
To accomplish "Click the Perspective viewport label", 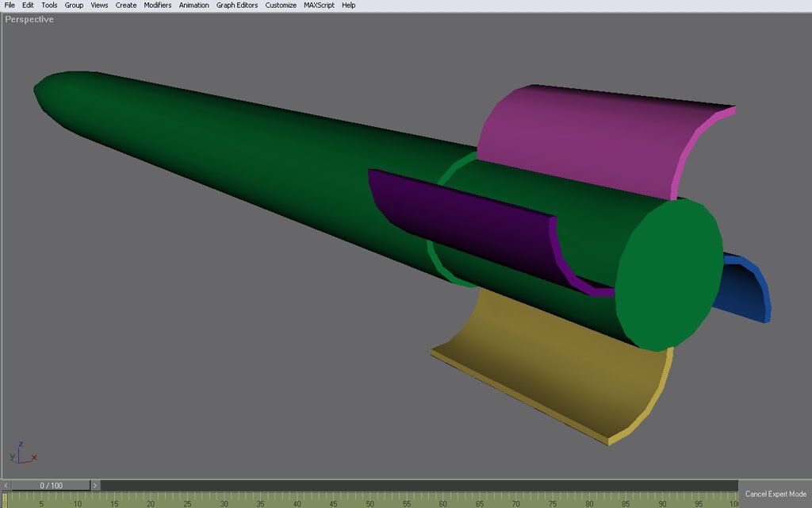I will [29, 19].
